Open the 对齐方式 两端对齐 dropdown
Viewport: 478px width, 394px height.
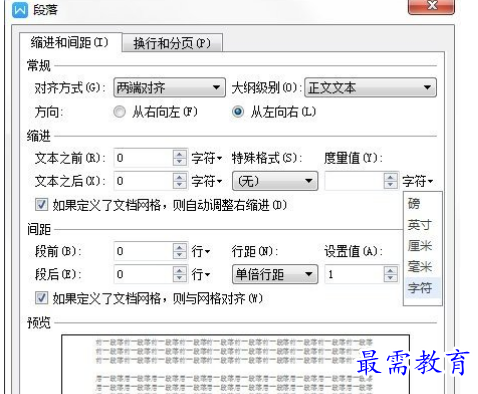(x=169, y=88)
